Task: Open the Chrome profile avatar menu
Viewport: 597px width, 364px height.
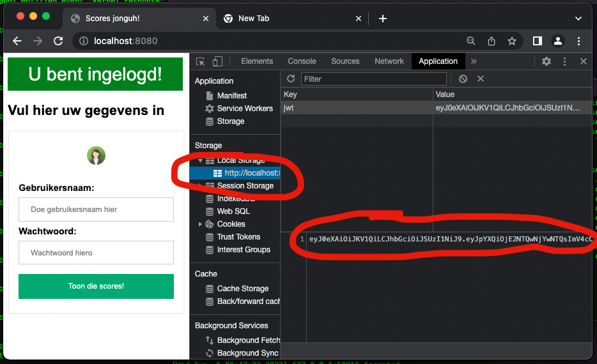Action: [558, 41]
